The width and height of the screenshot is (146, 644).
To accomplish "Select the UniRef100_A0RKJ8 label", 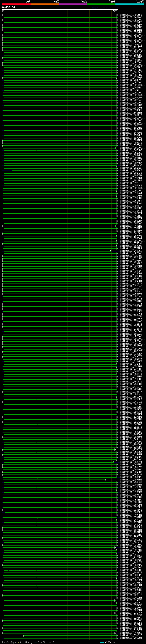I will pos(131,291).
